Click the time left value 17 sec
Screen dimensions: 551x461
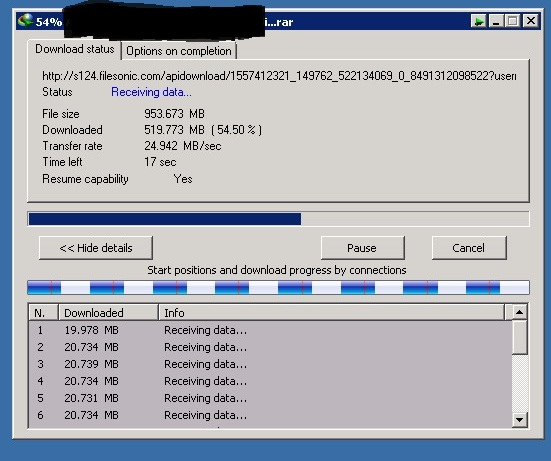160,162
